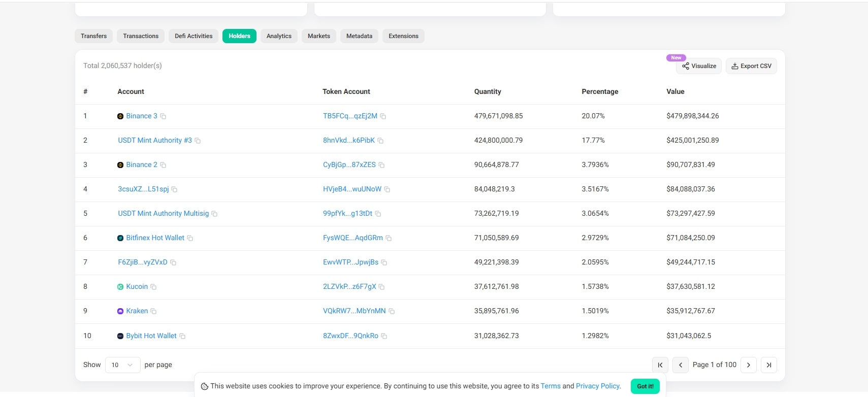
Task: Copy token account CyBjGp...87xZES
Action: (381, 165)
